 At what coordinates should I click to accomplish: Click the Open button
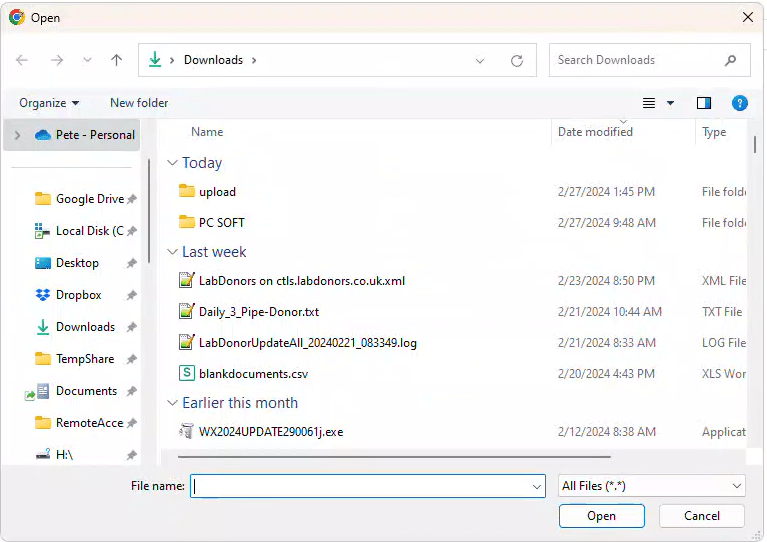[602, 516]
